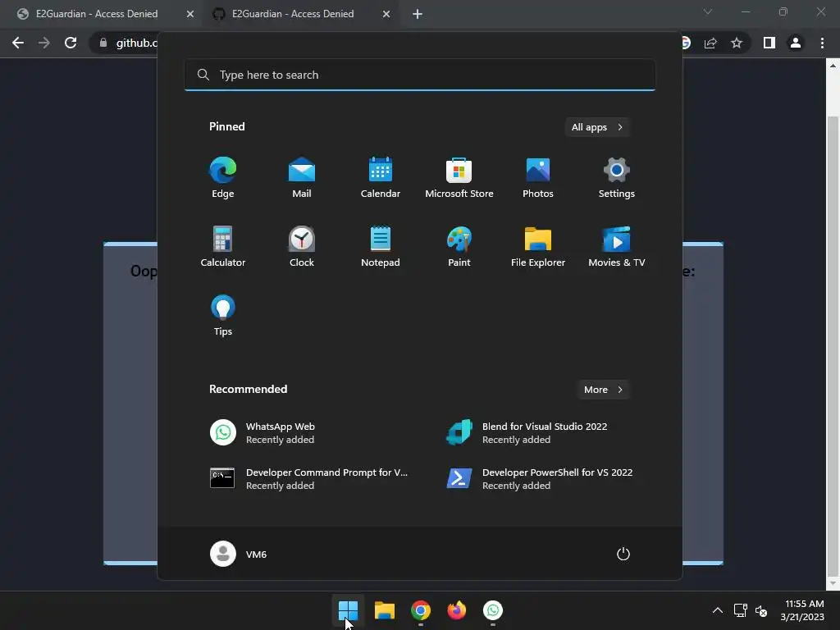The image size is (840, 630).
Task: Open the Settings gear app
Action: tap(617, 178)
